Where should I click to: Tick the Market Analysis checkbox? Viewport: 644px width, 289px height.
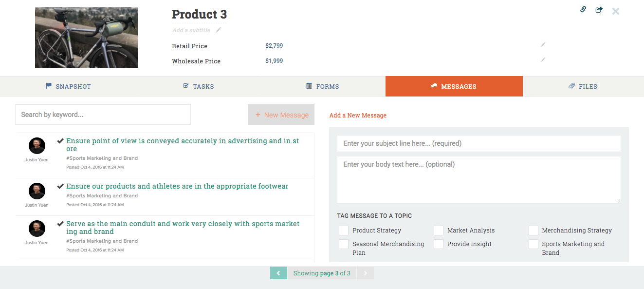point(439,231)
